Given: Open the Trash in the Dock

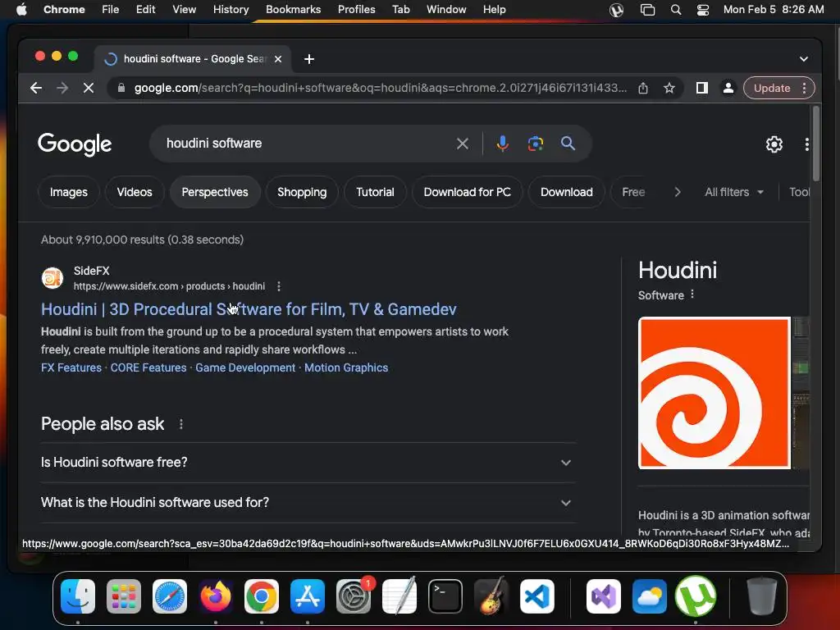Looking at the screenshot, I should 761,596.
